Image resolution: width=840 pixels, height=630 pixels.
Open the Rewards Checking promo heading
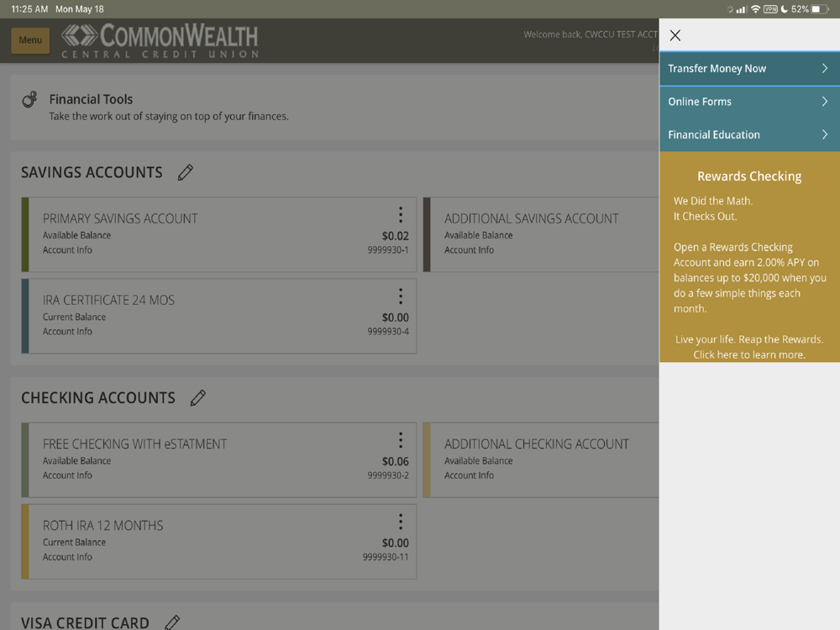(749, 176)
